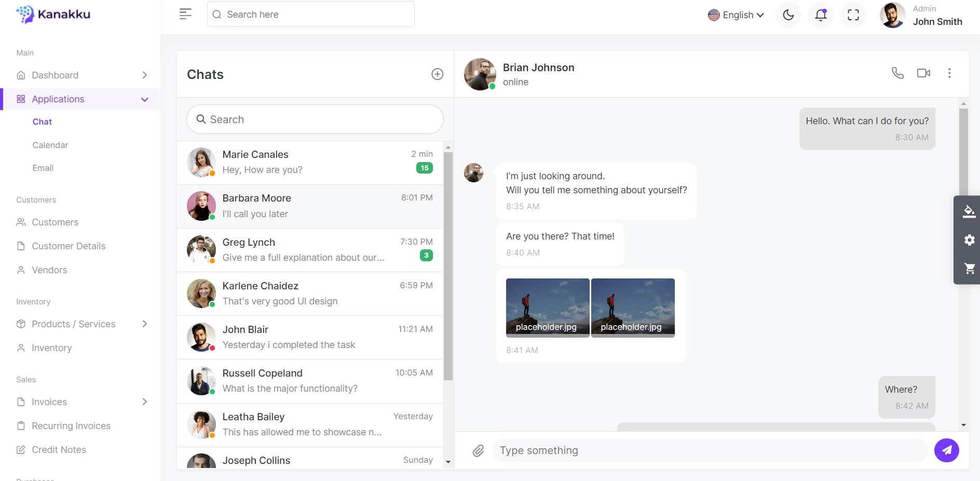The height and width of the screenshot is (481, 980).
Task: Click the paperclip attach file icon
Action: tap(478, 450)
